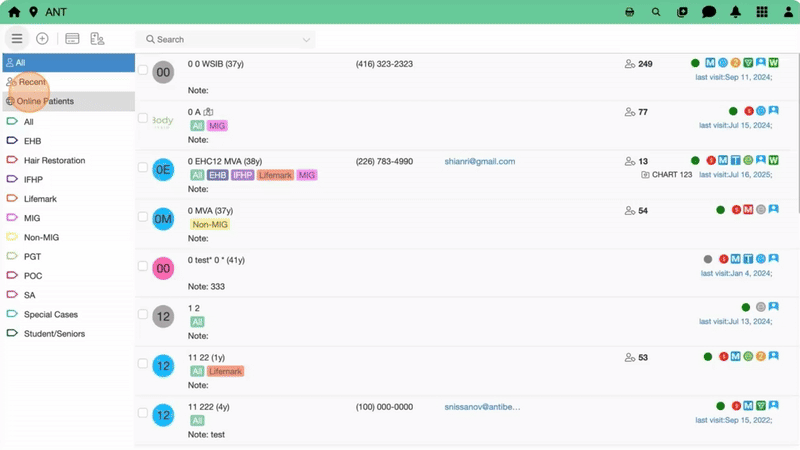
Task: Open the CHART 123 link
Action: point(671,175)
